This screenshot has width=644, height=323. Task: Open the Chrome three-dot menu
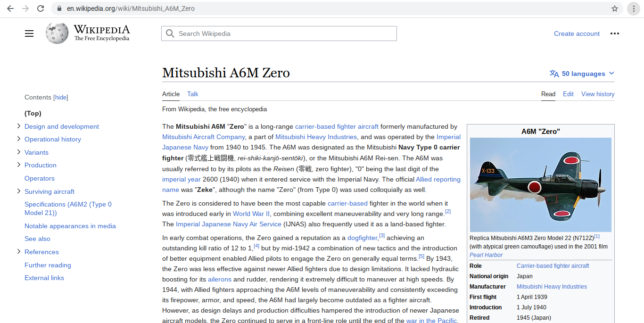click(634, 8)
